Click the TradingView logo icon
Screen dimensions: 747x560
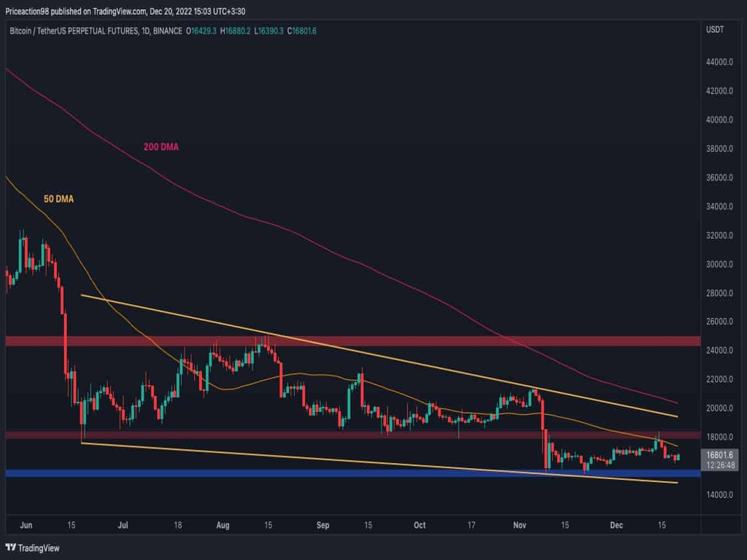tap(11, 548)
